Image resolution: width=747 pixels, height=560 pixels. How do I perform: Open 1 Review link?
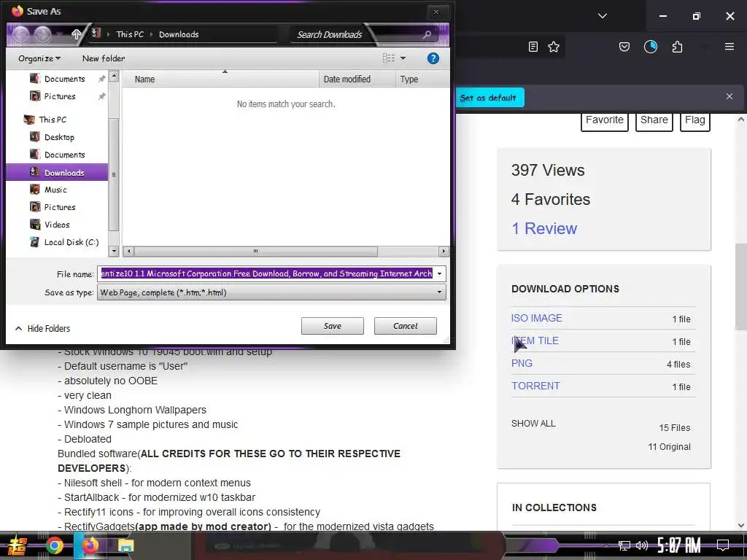click(x=544, y=228)
